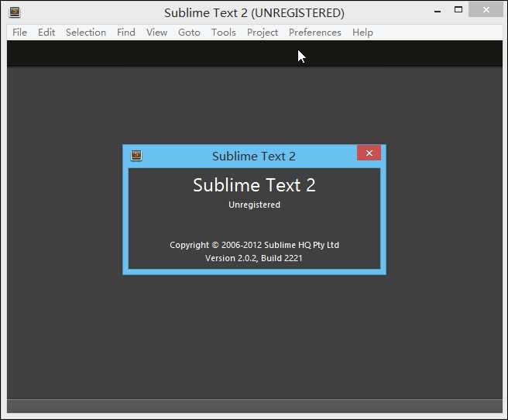Open the Goto menu
508x420 pixels.
pyautogui.click(x=189, y=33)
